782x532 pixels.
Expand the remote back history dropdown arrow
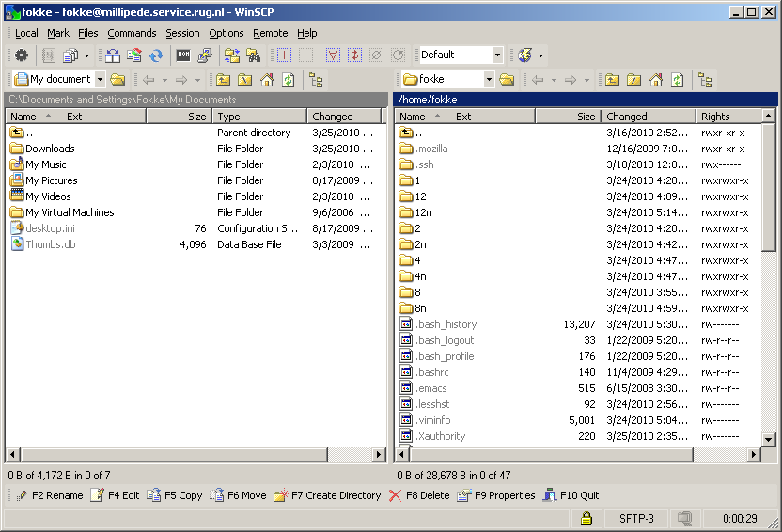tap(554, 80)
